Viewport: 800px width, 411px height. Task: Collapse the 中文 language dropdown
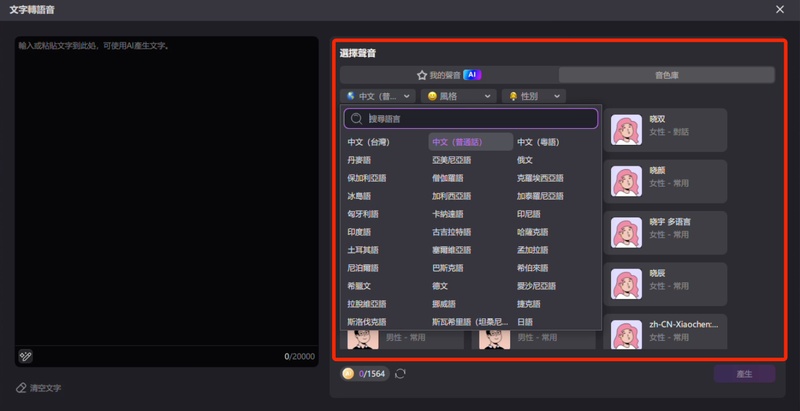377,96
